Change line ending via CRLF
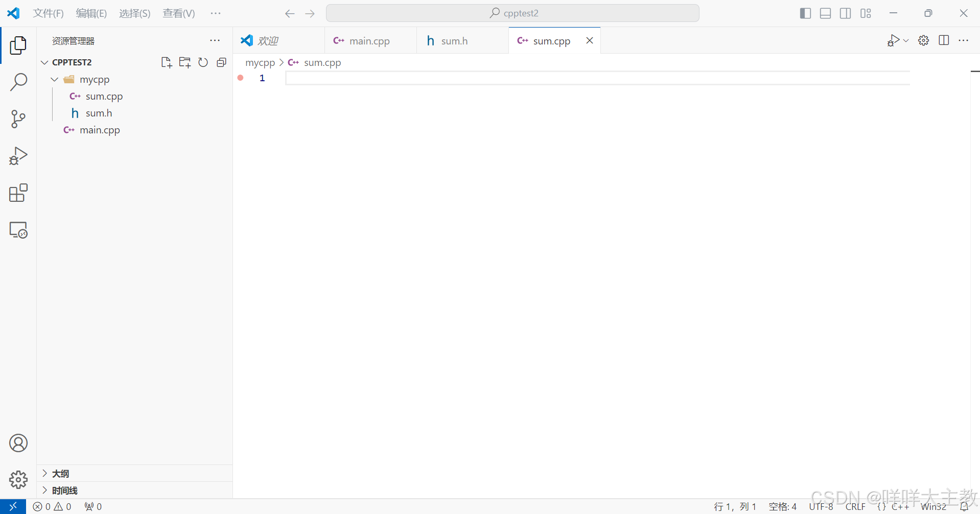This screenshot has width=980, height=514. [855, 506]
